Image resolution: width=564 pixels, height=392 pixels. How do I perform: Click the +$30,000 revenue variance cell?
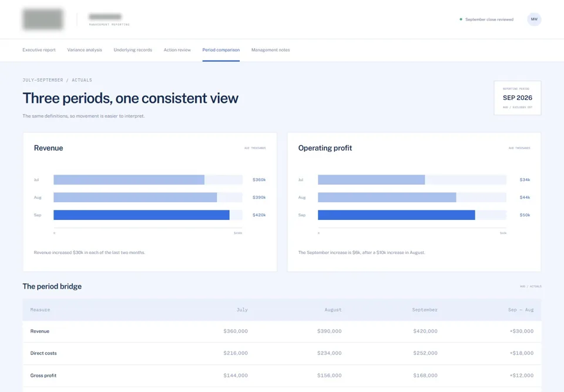(x=522, y=331)
